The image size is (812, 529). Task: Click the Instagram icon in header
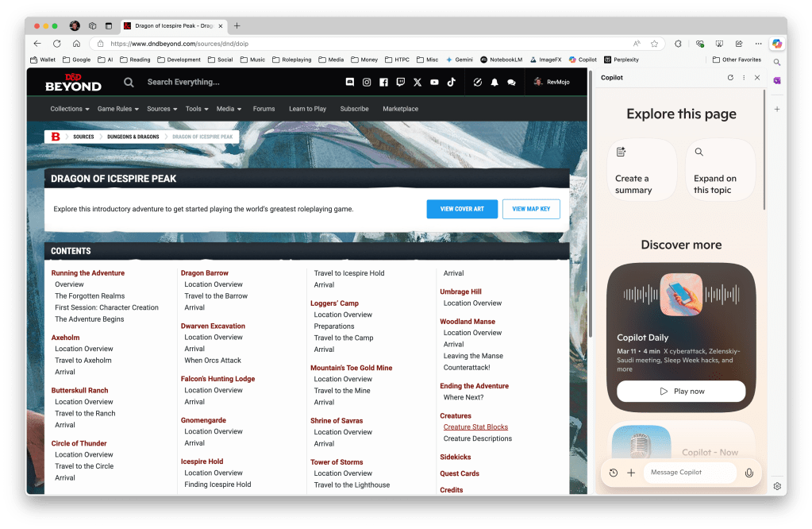(x=367, y=82)
